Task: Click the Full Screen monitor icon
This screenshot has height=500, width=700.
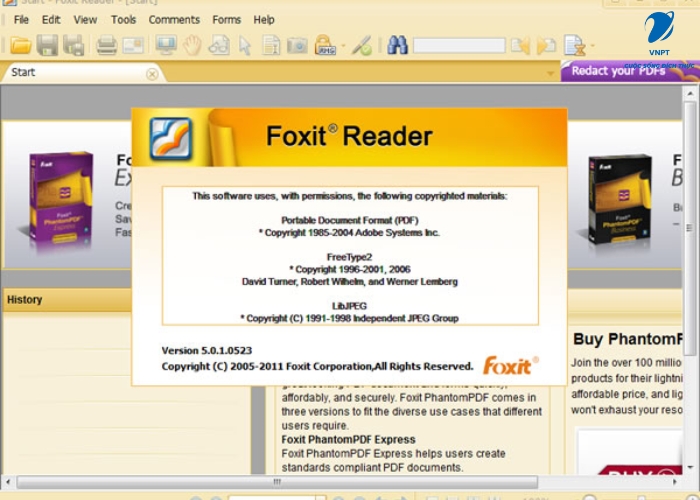Action: 166,45
